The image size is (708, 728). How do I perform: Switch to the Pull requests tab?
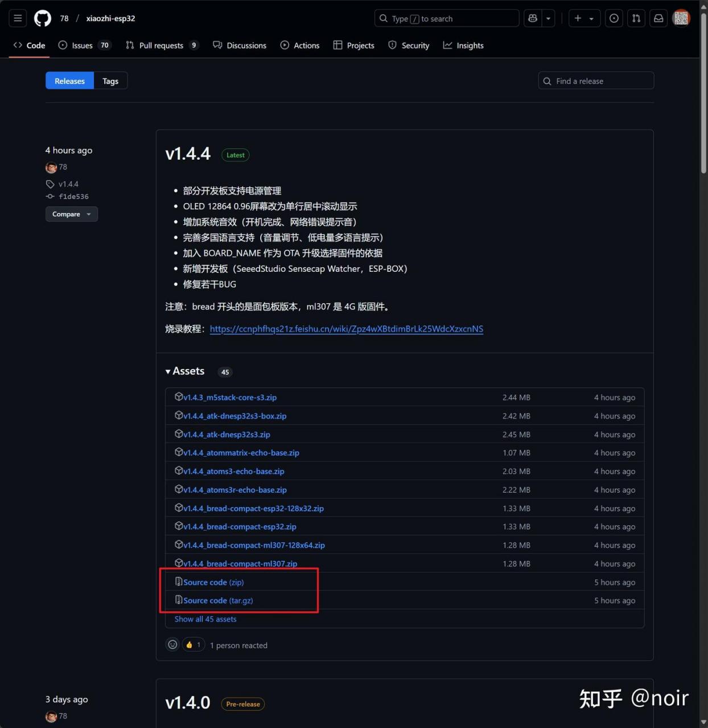(162, 45)
